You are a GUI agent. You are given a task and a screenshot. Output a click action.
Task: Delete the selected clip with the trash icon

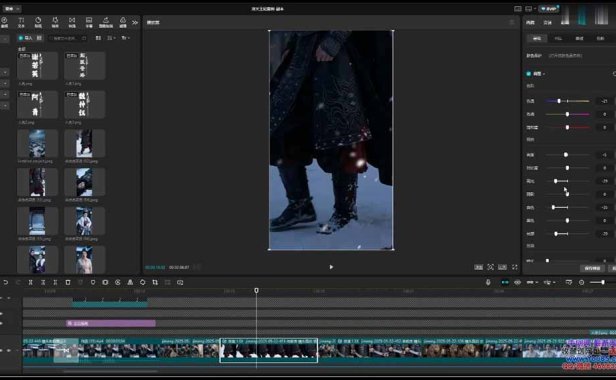(68, 282)
